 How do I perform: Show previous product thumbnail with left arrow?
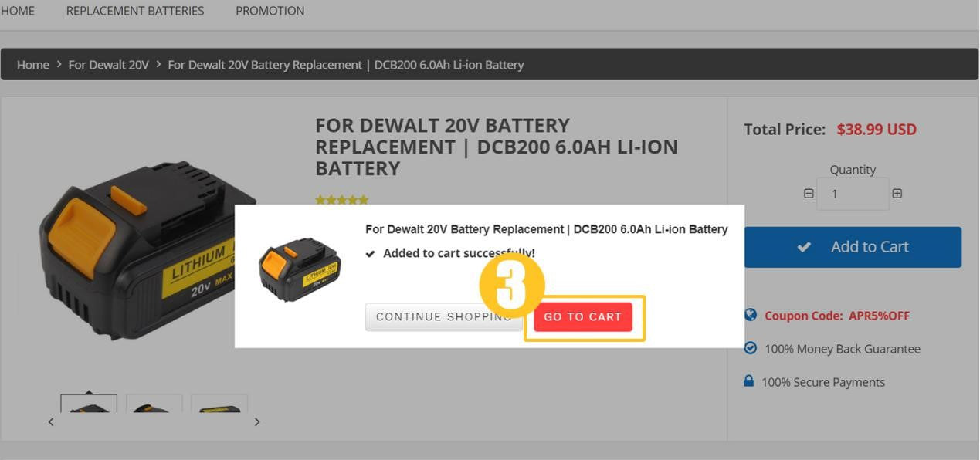tap(51, 421)
